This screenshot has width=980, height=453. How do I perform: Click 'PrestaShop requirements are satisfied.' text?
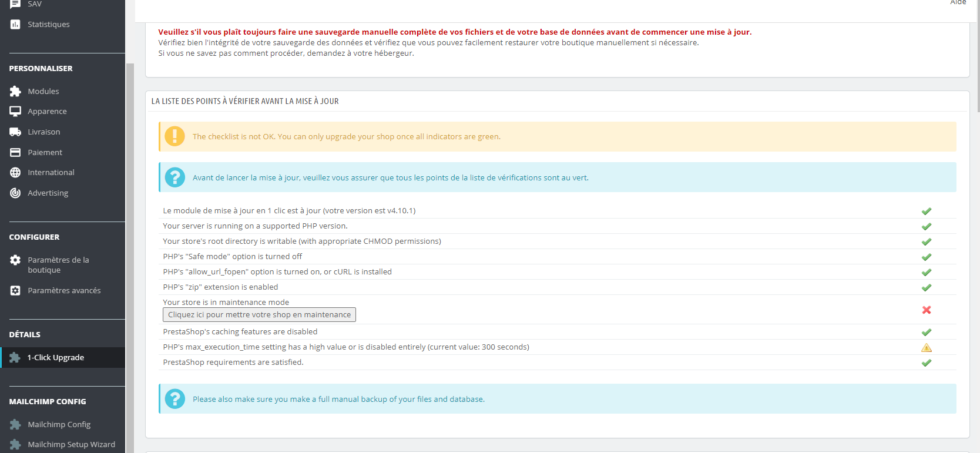coord(233,362)
